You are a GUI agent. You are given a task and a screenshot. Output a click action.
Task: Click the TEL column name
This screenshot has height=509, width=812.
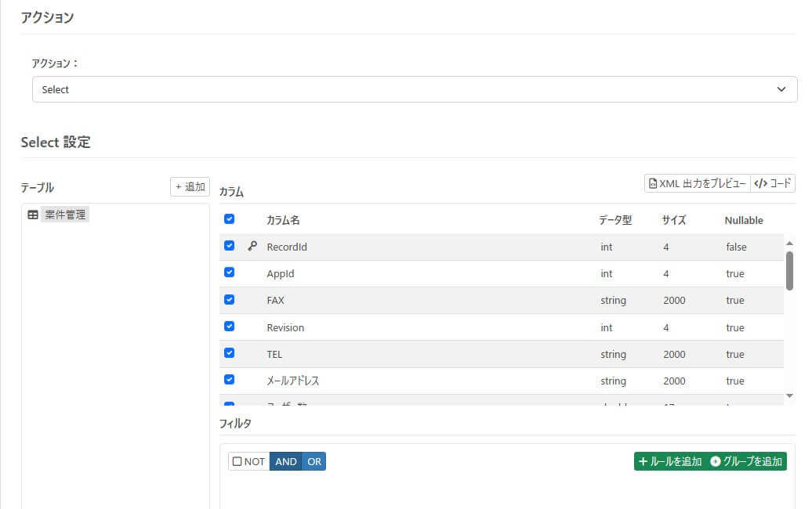pos(274,354)
